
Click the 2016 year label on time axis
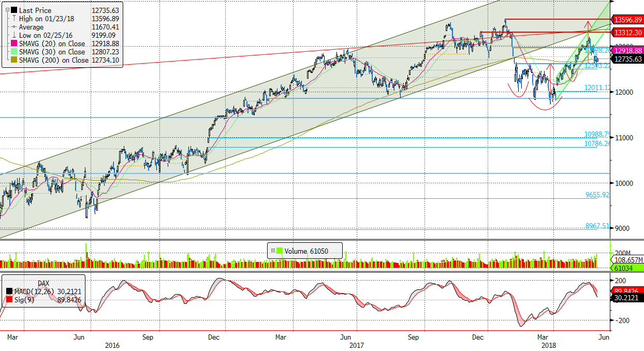pyautogui.click(x=113, y=345)
